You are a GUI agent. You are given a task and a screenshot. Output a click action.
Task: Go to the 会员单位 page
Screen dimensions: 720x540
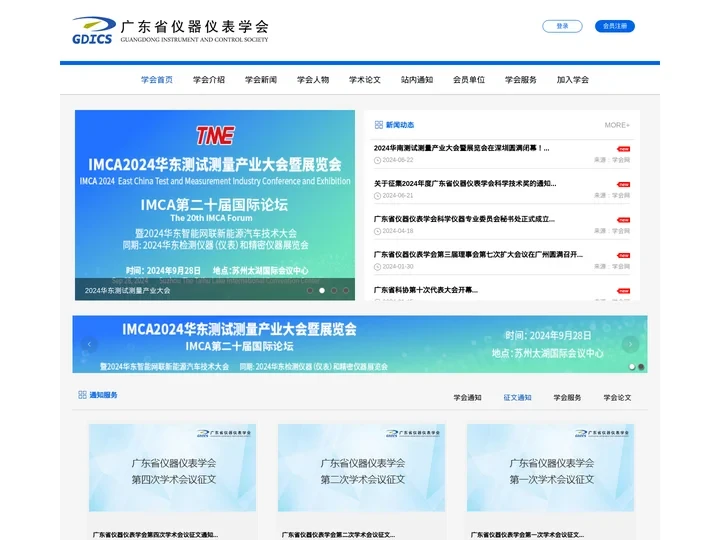tap(468, 79)
